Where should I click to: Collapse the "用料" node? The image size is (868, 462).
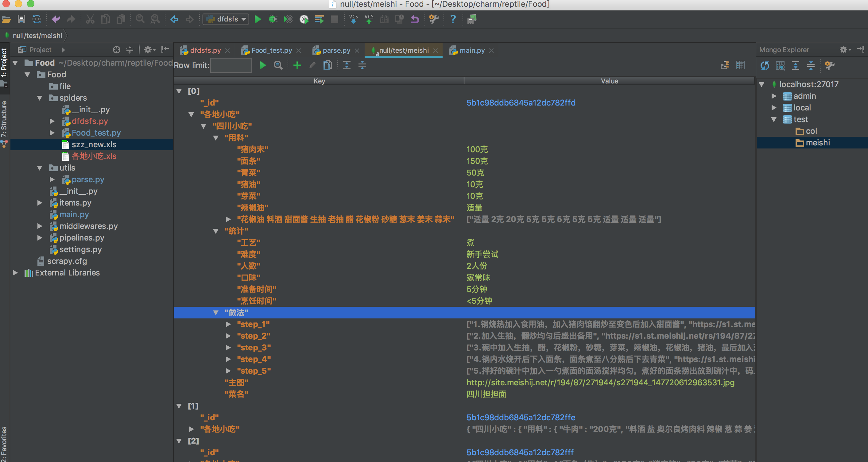[216, 138]
